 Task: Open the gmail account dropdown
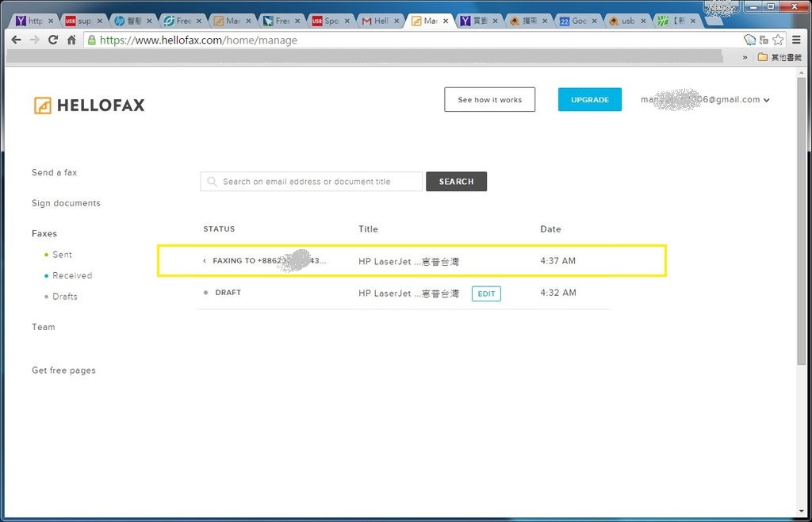705,100
